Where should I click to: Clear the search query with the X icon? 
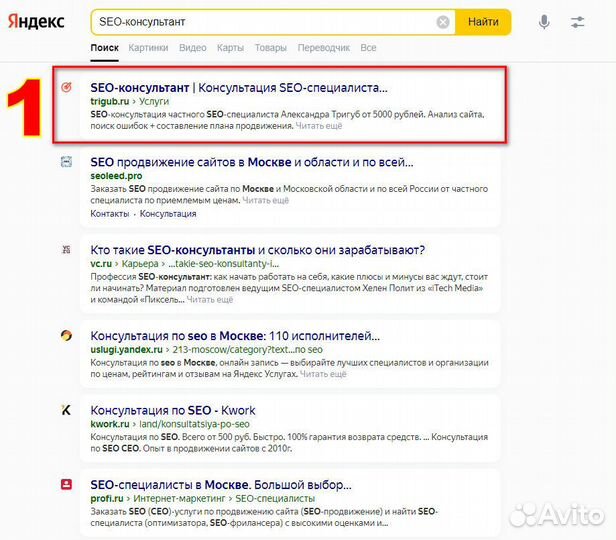(443, 22)
